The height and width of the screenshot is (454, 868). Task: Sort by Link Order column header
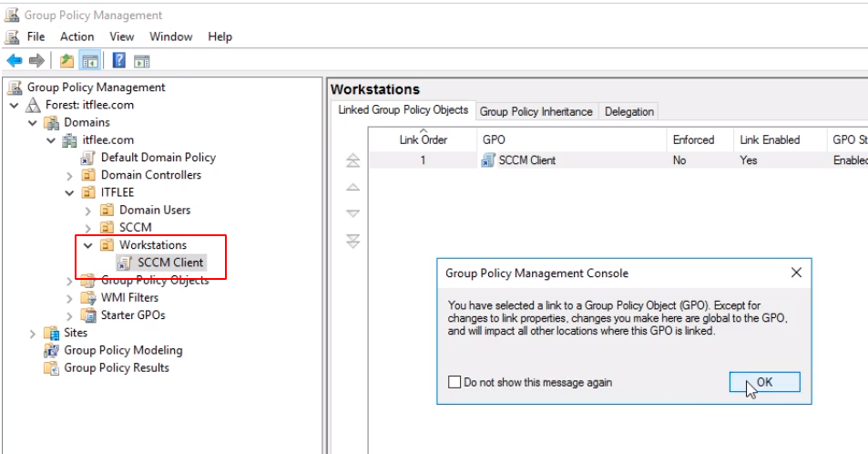pos(423,139)
